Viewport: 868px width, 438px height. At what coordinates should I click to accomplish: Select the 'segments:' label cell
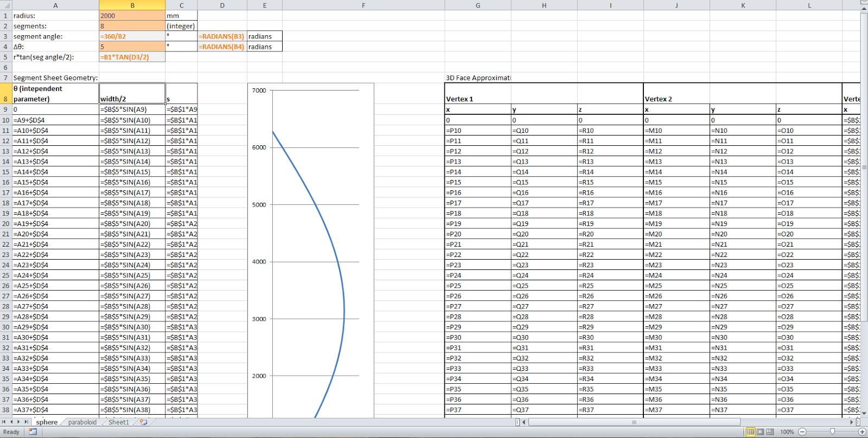55,26
